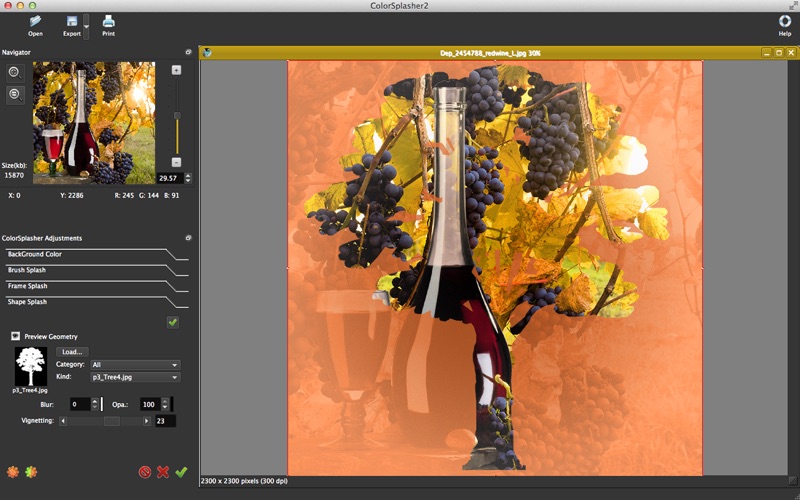Click the Dep_2454788_redwine_l.jpg document title bar

(x=490, y=53)
